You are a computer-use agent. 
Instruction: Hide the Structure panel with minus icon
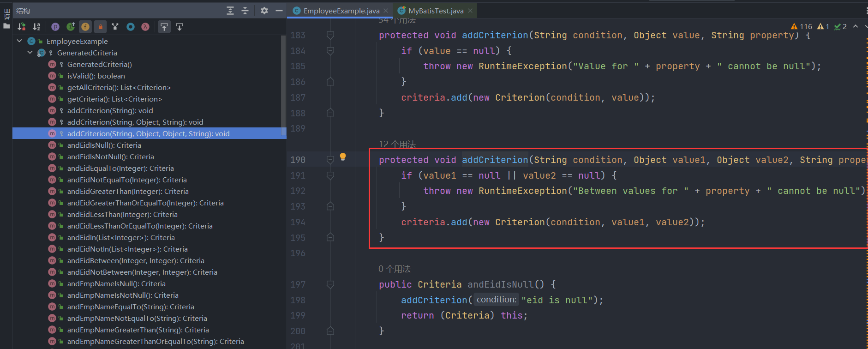[x=279, y=11]
